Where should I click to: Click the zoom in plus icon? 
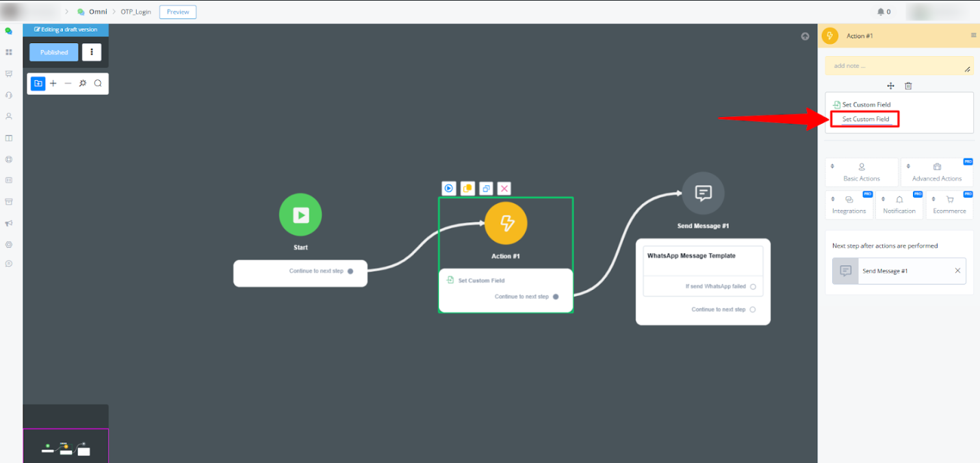click(x=53, y=83)
